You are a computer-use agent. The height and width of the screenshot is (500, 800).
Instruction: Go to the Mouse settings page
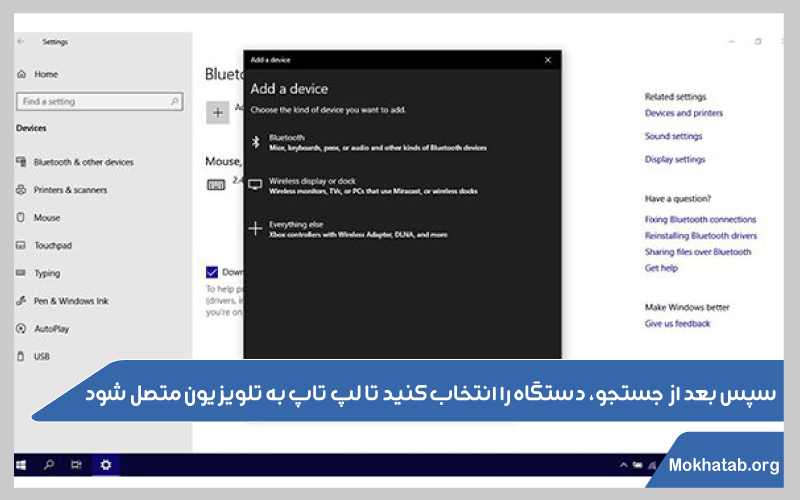pyautogui.click(x=47, y=218)
